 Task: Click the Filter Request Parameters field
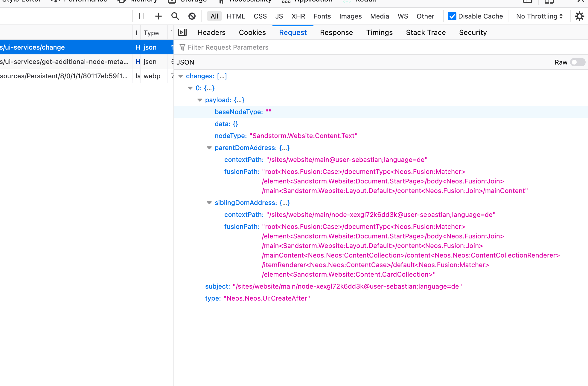point(228,47)
